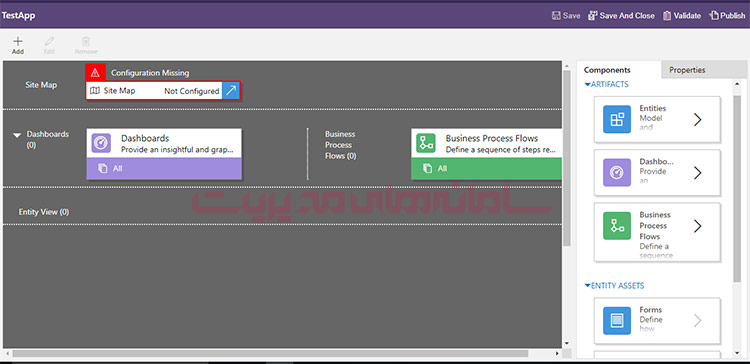Collapse the ARTIFACTS group

pyautogui.click(x=587, y=85)
